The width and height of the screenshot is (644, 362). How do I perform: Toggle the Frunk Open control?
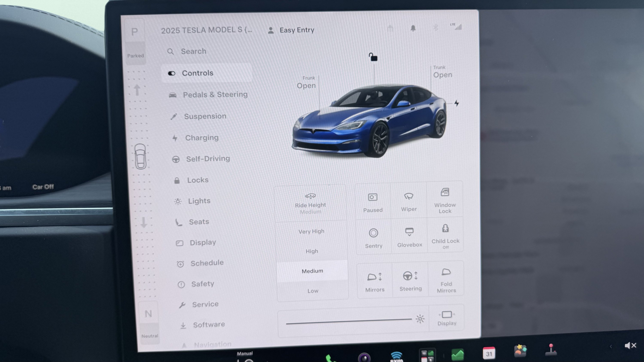pyautogui.click(x=306, y=83)
